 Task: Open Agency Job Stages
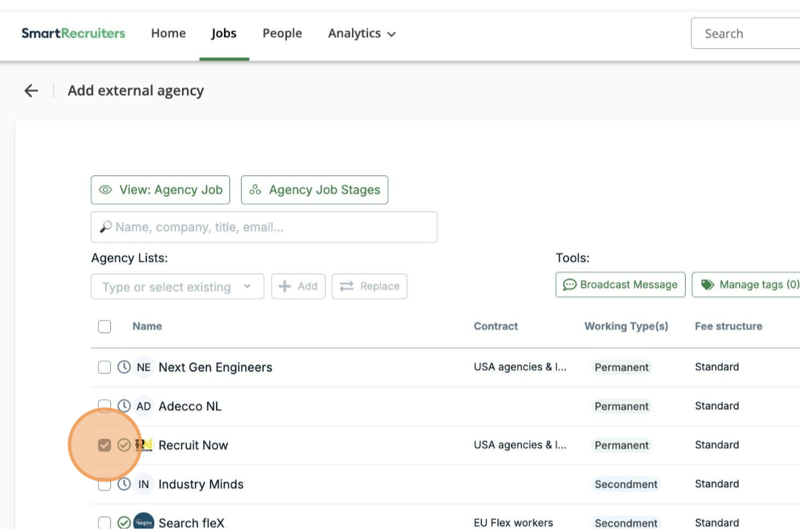pos(314,190)
